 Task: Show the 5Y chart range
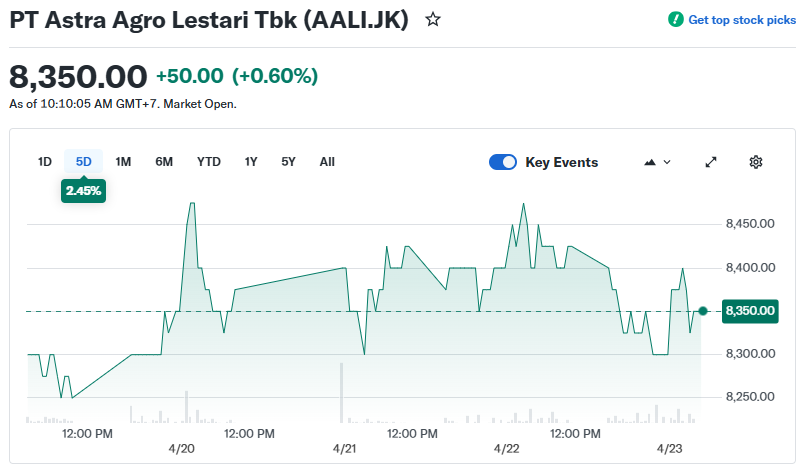click(288, 162)
